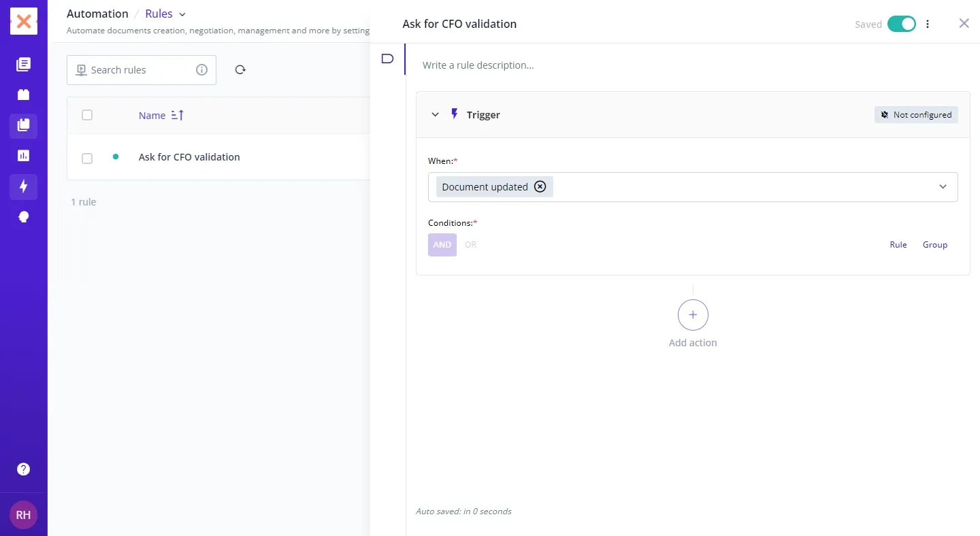The height and width of the screenshot is (536, 980).
Task: Remove the Document updated trigger chip
Action: (540, 187)
